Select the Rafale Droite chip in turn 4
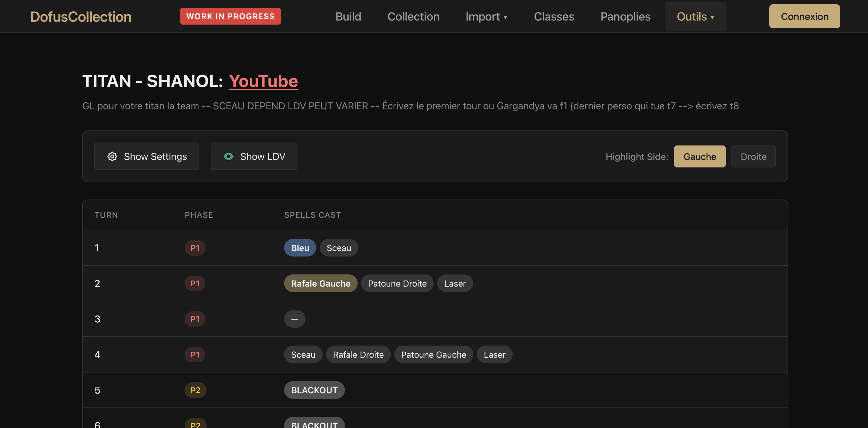 [358, 354]
